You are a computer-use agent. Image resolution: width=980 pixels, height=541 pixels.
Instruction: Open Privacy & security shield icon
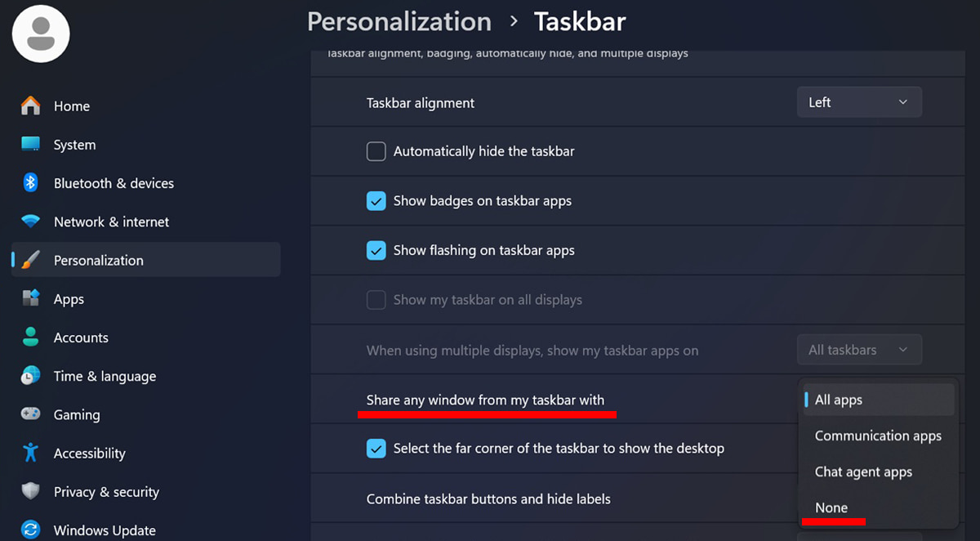pyautogui.click(x=31, y=492)
